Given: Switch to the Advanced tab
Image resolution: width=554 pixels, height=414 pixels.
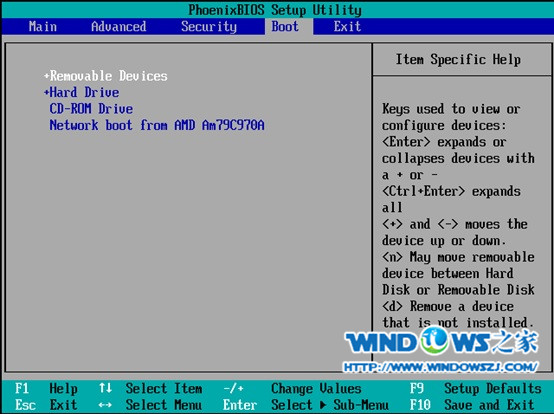Looking at the screenshot, I should [119, 26].
